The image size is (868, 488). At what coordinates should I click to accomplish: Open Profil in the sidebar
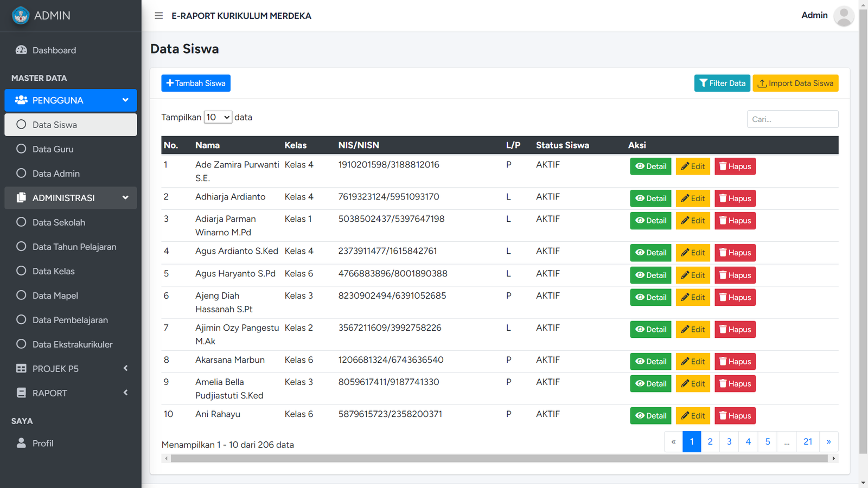pos(42,444)
